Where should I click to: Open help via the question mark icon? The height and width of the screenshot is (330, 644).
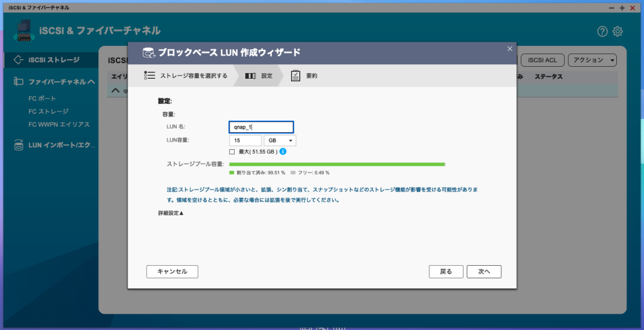[x=602, y=31]
